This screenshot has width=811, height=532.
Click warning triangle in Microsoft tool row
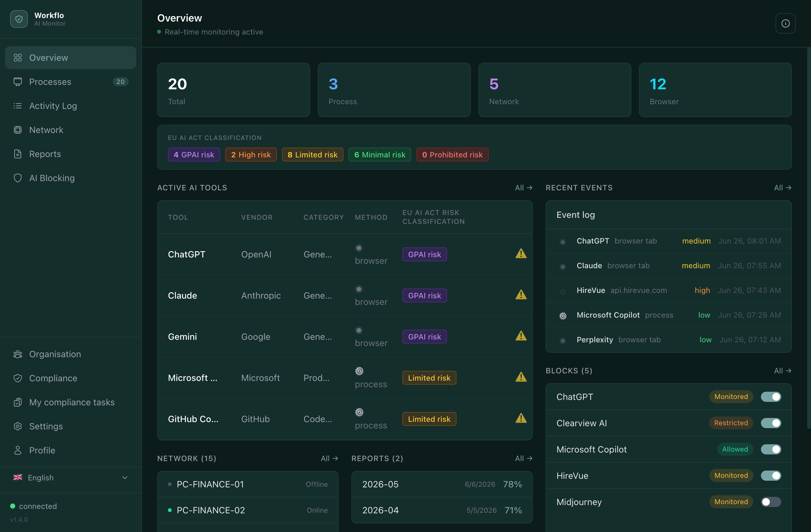click(x=521, y=377)
